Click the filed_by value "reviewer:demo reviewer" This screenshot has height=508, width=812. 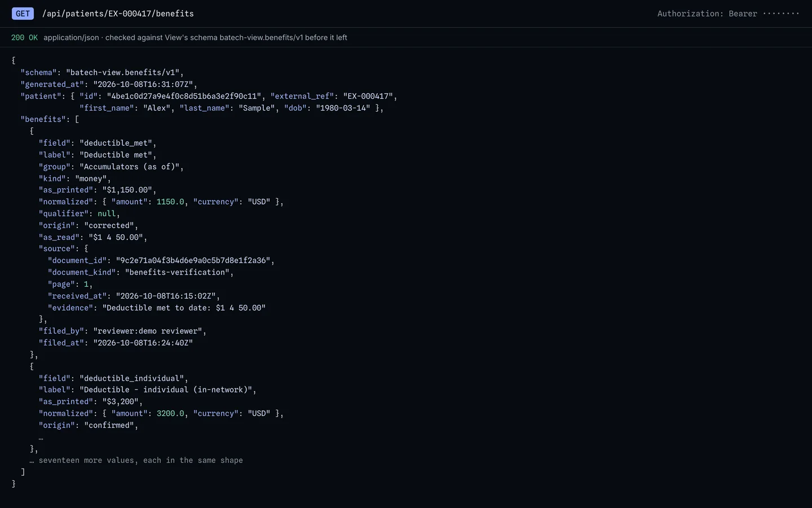(x=148, y=331)
